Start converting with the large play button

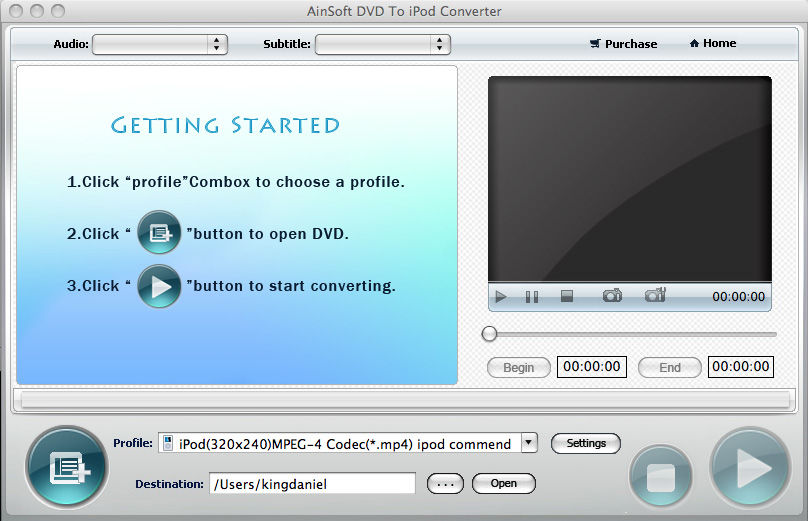click(x=750, y=468)
